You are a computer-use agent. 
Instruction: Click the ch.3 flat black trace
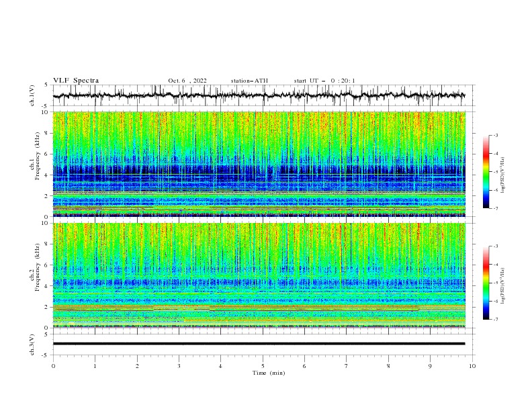(259, 344)
